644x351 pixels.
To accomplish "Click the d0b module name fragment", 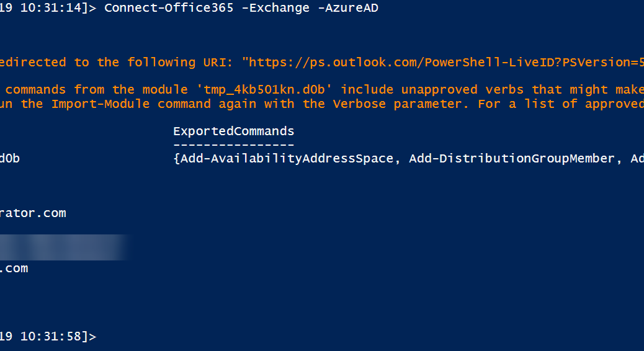I will [x=10, y=159].
